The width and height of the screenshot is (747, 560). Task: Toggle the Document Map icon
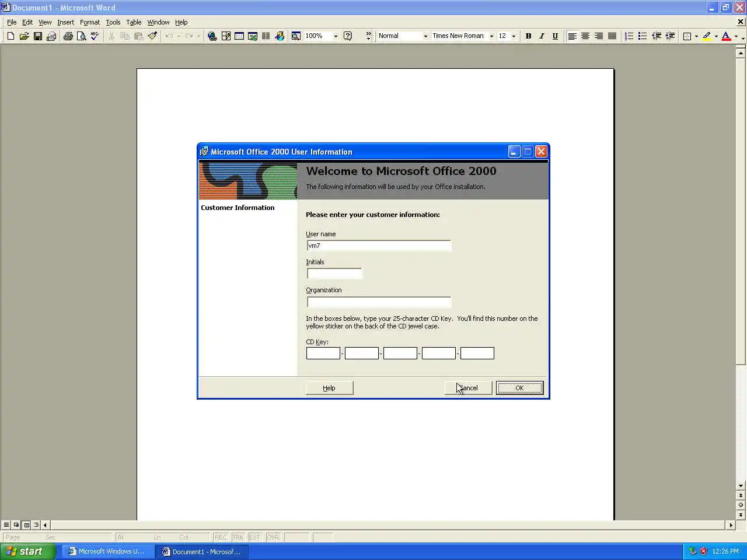click(296, 36)
